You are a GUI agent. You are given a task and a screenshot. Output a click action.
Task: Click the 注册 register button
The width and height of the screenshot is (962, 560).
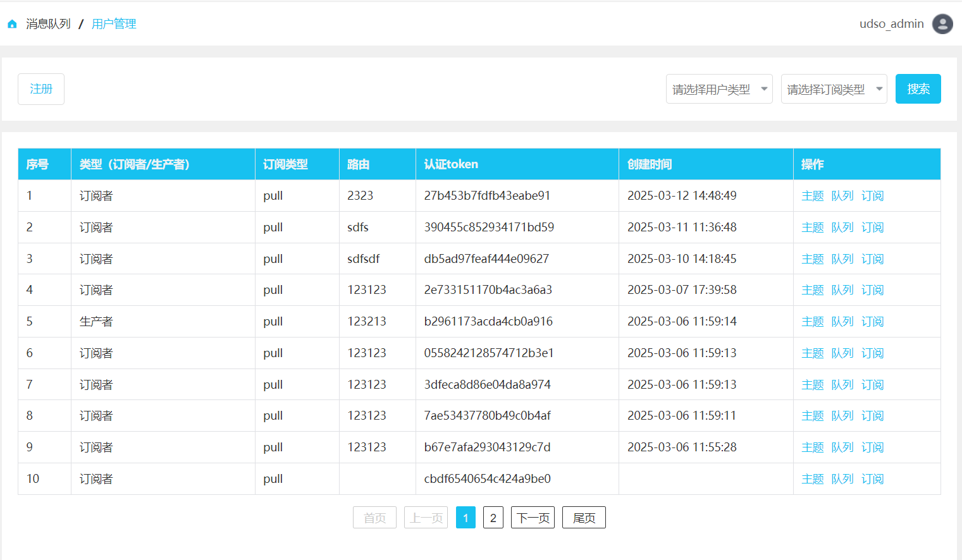tap(41, 89)
